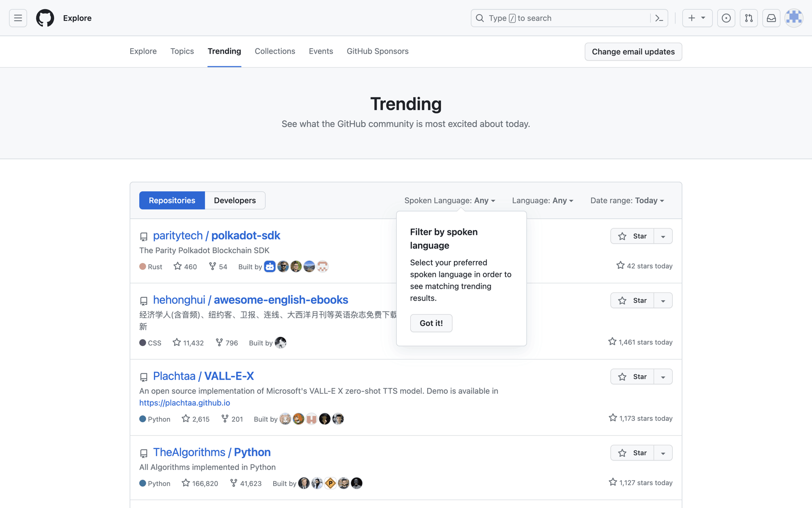Go to the GitHub Sponsors tab
Screen dimensions: 812x508
(x=378, y=51)
